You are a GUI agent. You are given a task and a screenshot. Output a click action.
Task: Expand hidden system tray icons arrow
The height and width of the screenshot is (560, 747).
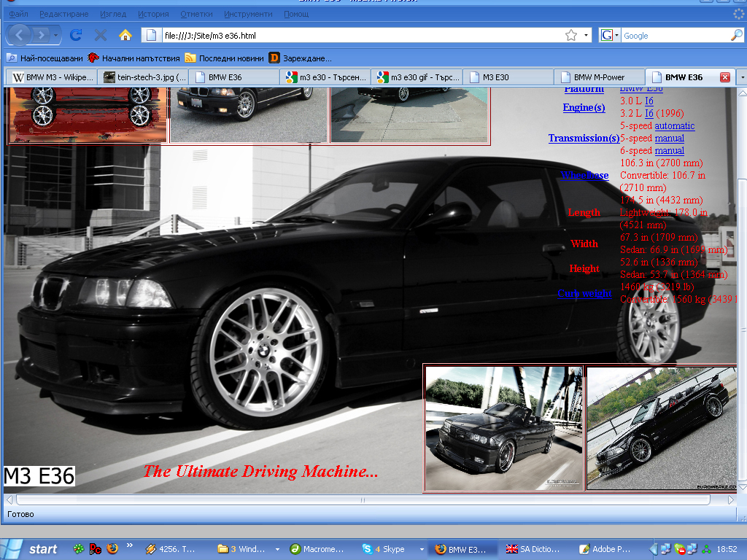(653, 549)
